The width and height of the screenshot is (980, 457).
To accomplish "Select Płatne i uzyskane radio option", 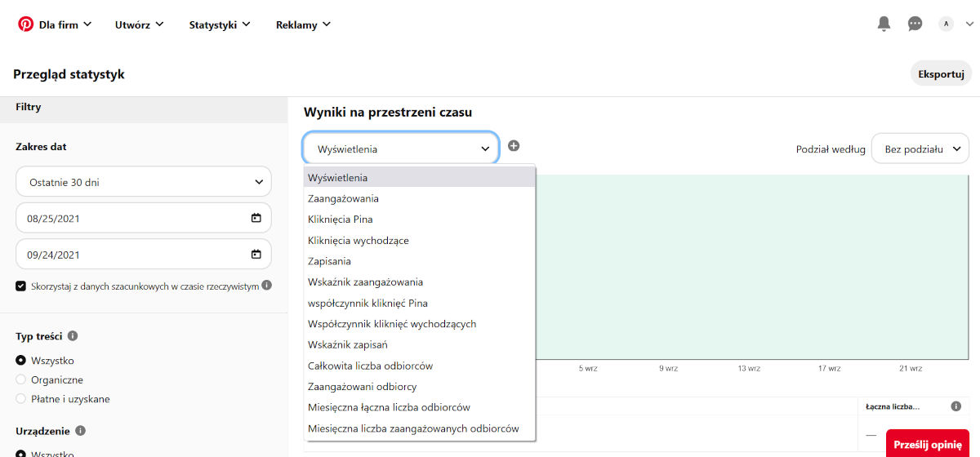I will click(x=21, y=400).
